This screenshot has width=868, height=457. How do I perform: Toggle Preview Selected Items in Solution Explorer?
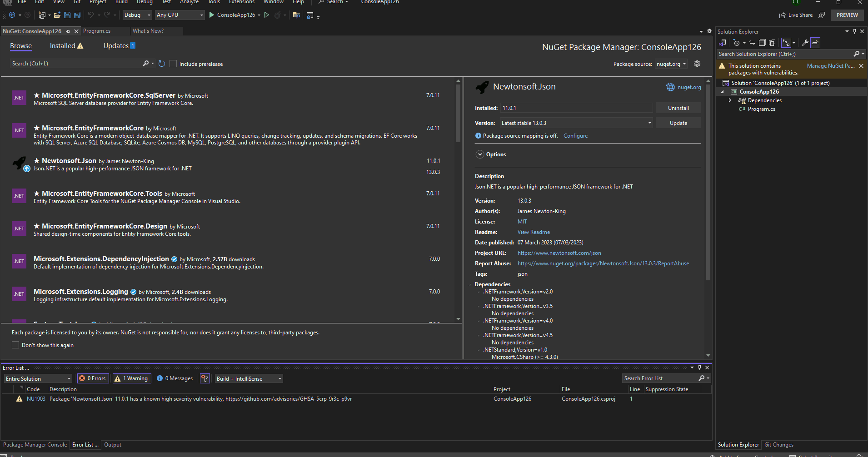coord(815,43)
